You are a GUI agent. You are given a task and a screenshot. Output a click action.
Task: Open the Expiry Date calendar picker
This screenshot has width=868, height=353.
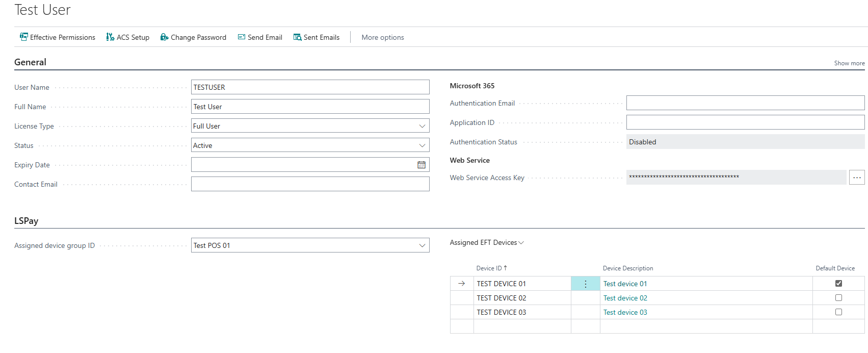click(x=422, y=165)
